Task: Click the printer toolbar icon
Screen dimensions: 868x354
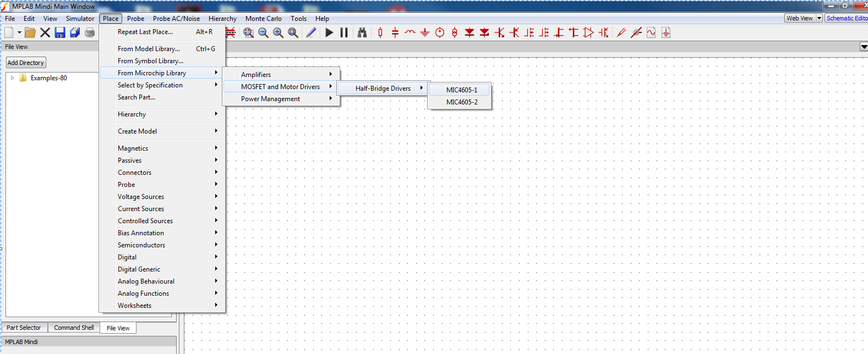Action: (90, 32)
